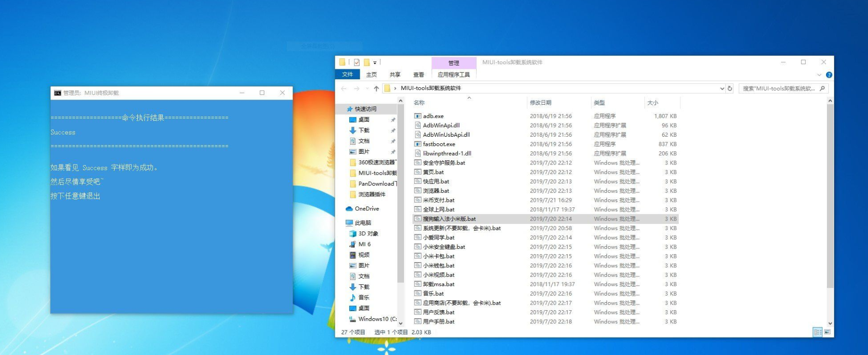Click the Properties icon in quick access toolbar
Image resolution: width=868 pixels, height=355 pixels.
pos(357,62)
